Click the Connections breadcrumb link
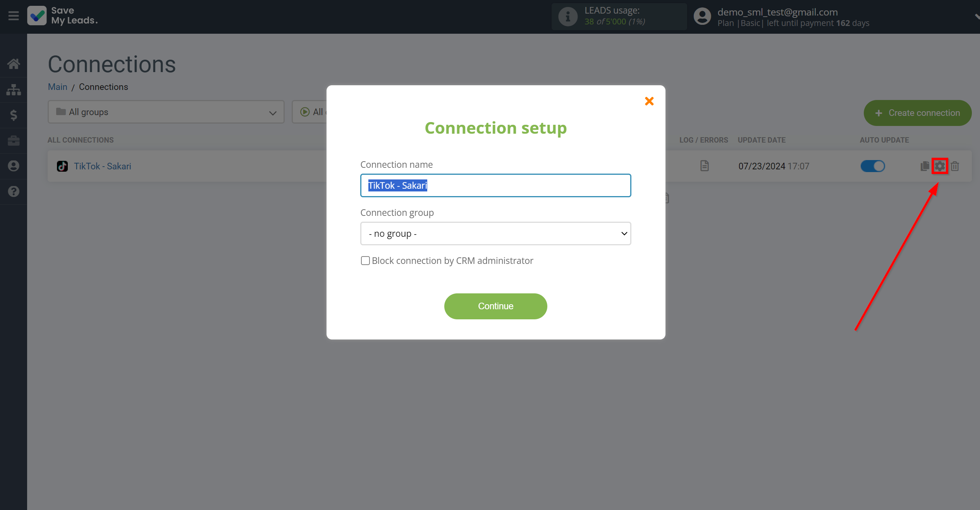The width and height of the screenshot is (980, 510). tap(103, 87)
